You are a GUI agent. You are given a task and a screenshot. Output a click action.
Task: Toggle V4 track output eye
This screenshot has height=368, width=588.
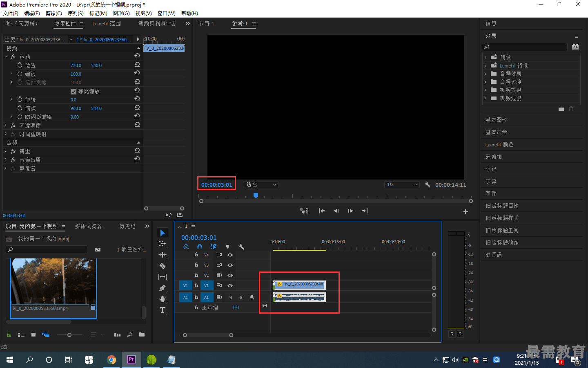(x=230, y=255)
